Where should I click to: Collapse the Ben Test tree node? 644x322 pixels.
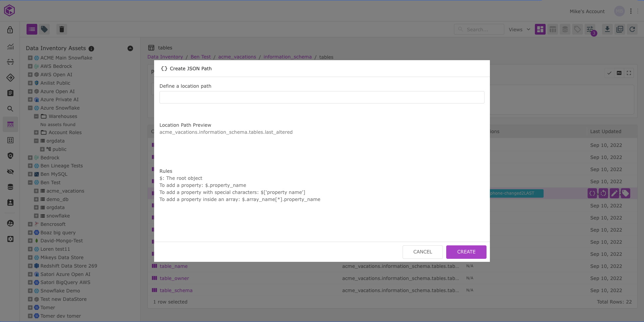[x=30, y=183]
